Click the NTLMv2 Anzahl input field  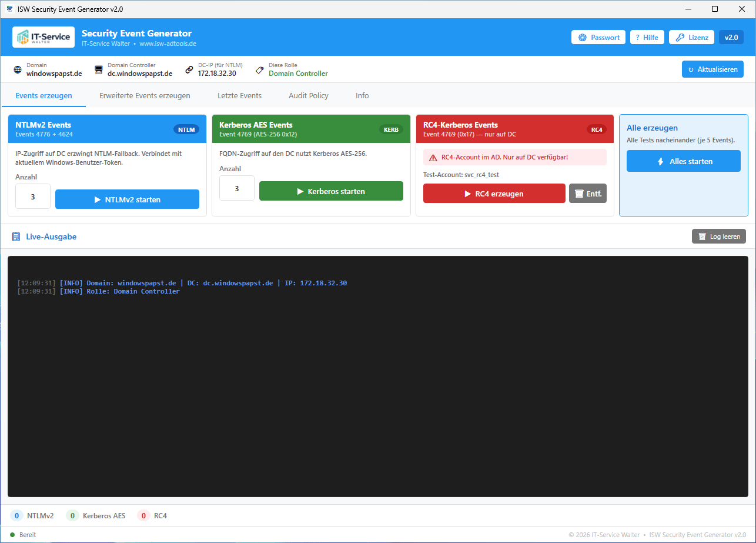pyautogui.click(x=33, y=197)
